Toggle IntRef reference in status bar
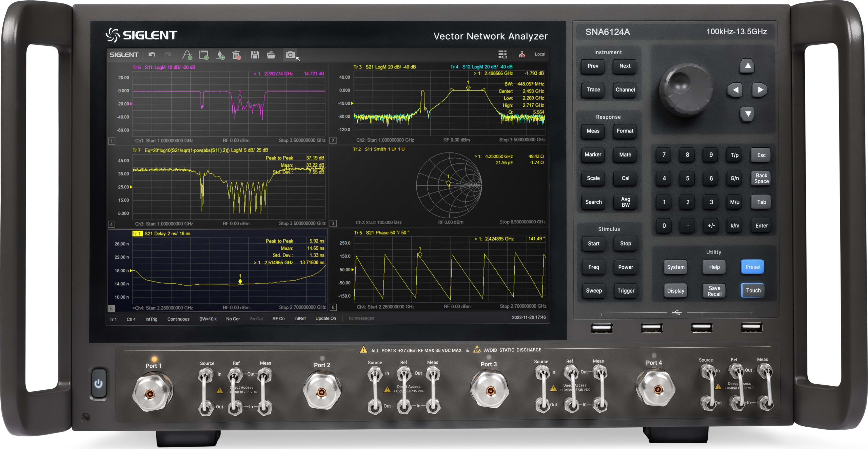Screen dimensions: 868x449 (300, 319)
